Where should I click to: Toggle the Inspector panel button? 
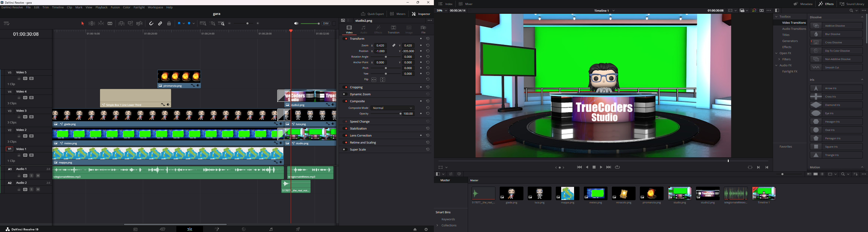click(421, 14)
